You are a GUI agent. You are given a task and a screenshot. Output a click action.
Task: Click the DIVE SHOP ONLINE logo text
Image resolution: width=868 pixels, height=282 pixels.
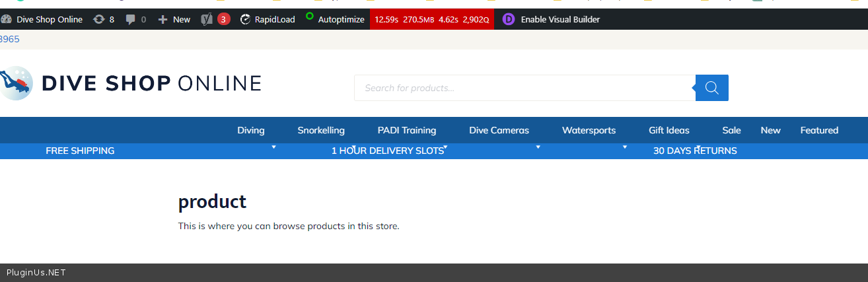coord(151,83)
